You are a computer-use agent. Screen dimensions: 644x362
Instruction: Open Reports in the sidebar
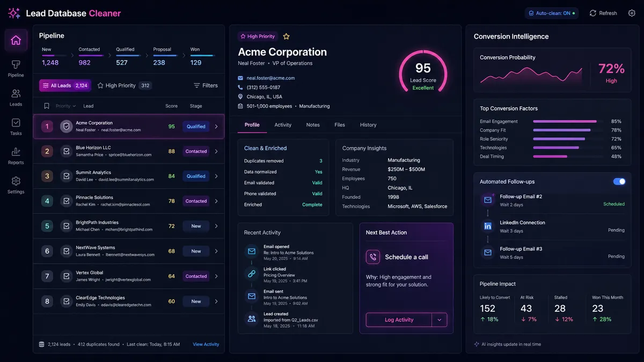pyautogui.click(x=16, y=156)
